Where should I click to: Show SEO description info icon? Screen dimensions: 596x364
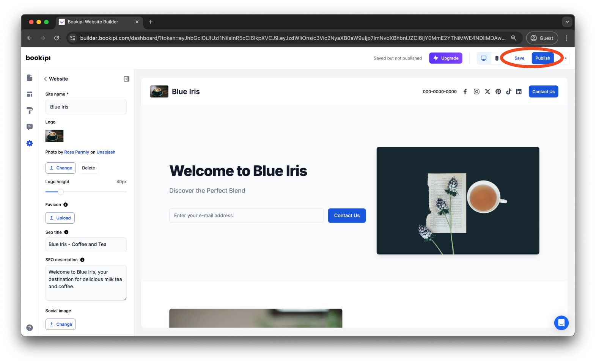[x=82, y=260]
